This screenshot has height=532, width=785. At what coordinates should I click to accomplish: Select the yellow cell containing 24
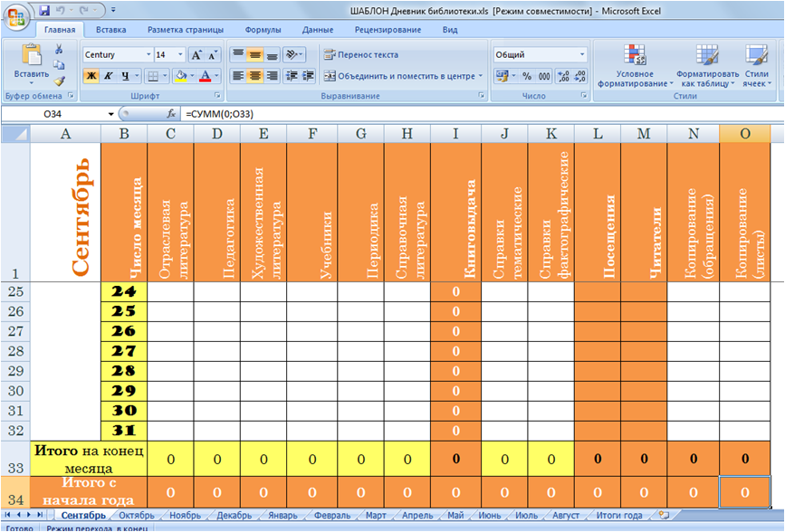[124, 291]
